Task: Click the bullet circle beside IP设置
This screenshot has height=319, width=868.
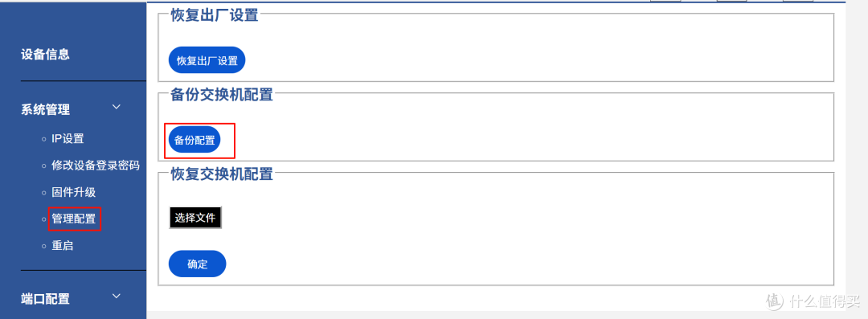Action: (43, 139)
